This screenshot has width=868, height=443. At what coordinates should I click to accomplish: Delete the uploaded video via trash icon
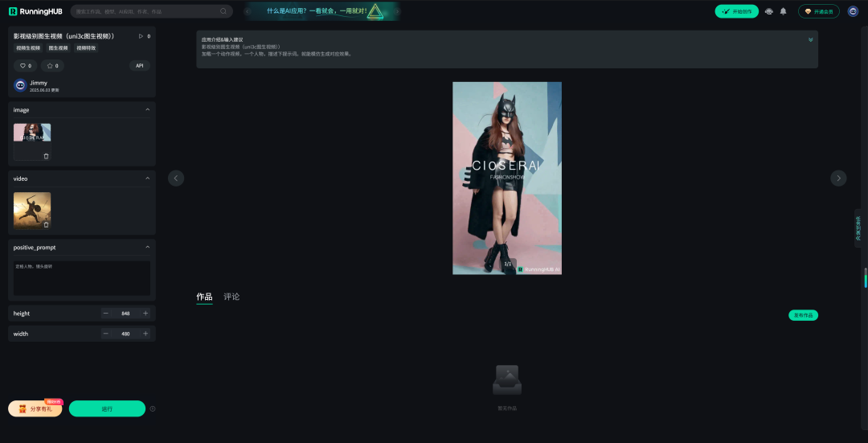click(46, 225)
